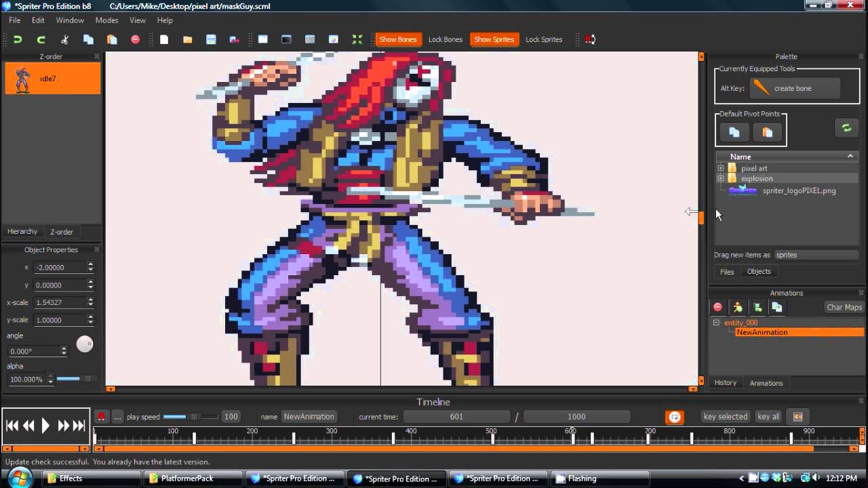Open the Edit menu

pos(38,20)
